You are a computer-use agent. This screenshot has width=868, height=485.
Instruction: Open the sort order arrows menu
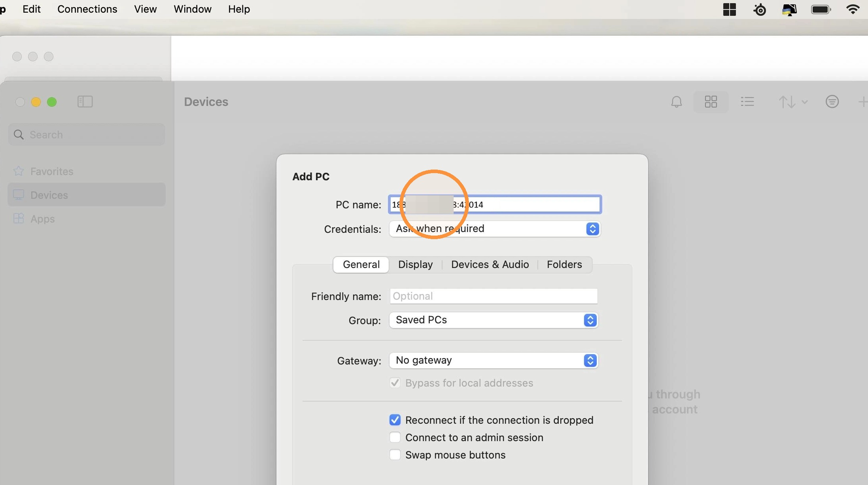coord(792,102)
